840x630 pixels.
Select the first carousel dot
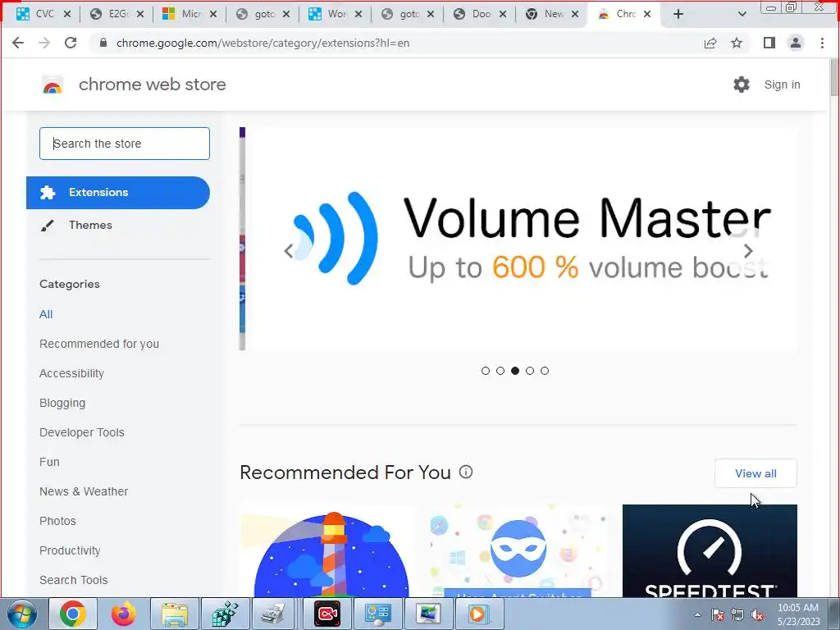(x=486, y=371)
